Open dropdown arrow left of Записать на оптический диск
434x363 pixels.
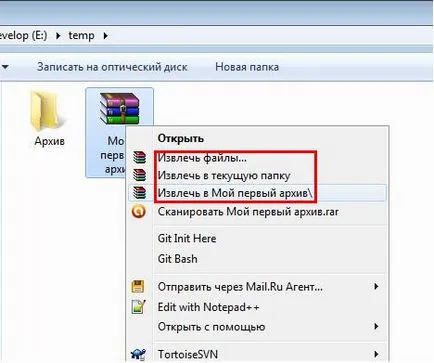pyautogui.click(x=5, y=67)
